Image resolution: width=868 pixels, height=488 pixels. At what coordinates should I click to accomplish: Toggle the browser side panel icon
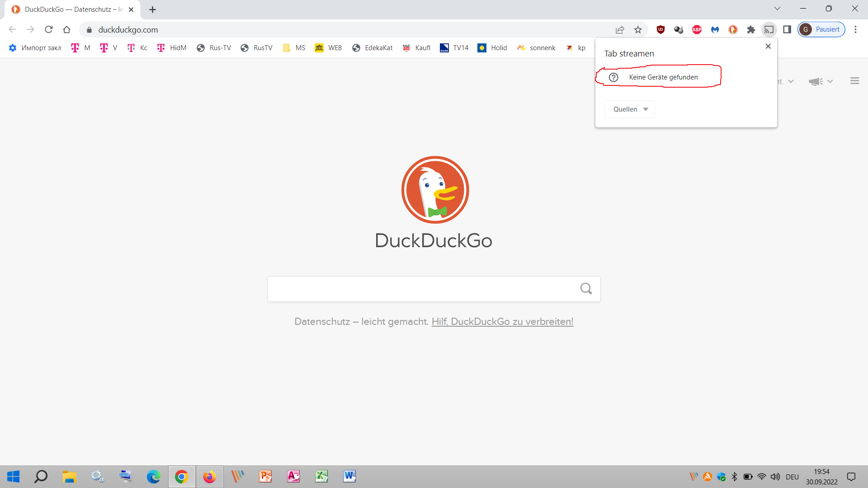787,30
